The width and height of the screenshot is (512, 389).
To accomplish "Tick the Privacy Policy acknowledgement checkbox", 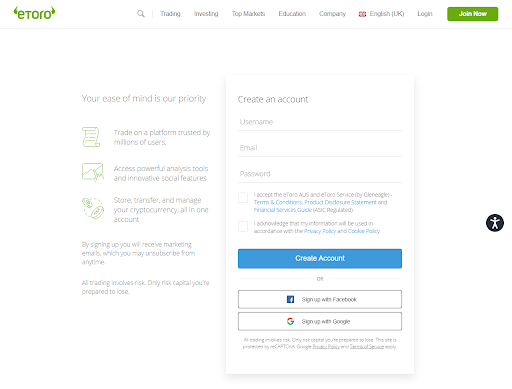I will [x=243, y=226].
